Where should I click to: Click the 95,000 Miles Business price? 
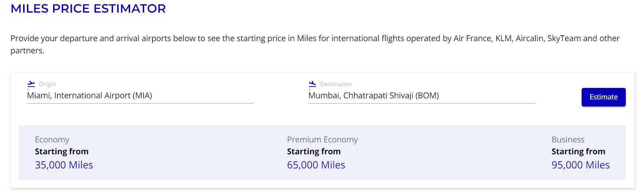(x=581, y=165)
